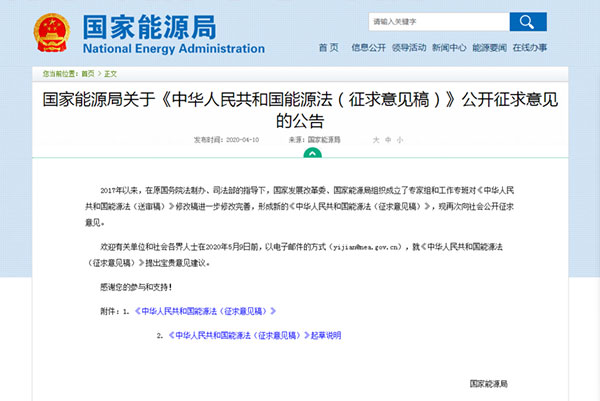Screen dimensions: 600x401
Task: Open attachment 2 起草说明 link
Action: (x=255, y=336)
